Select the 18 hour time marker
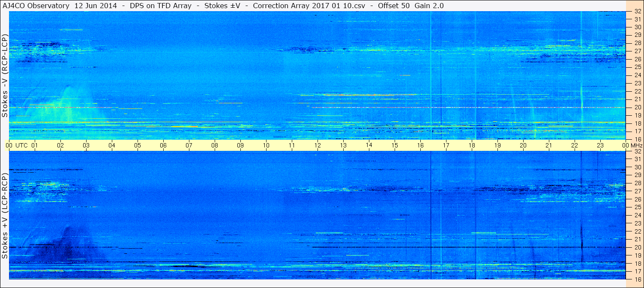The height and width of the screenshot is (288, 644). click(472, 145)
